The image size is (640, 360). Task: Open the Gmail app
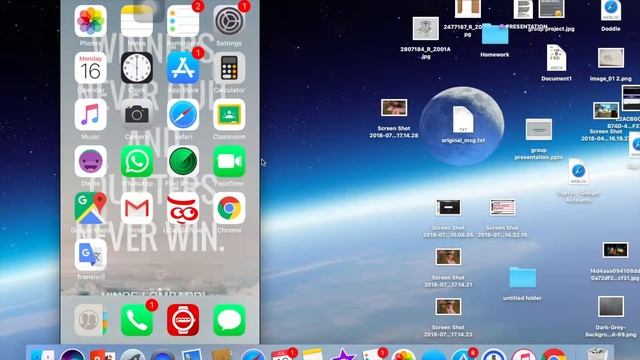[x=137, y=208]
